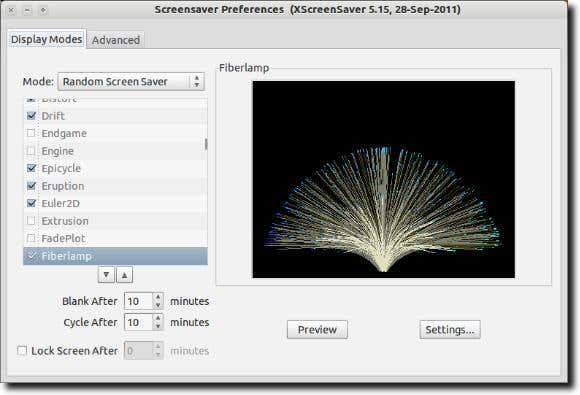Screen dimensions: 580x395
Task: Click the Fiberlamp preview image
Action: 384,179
